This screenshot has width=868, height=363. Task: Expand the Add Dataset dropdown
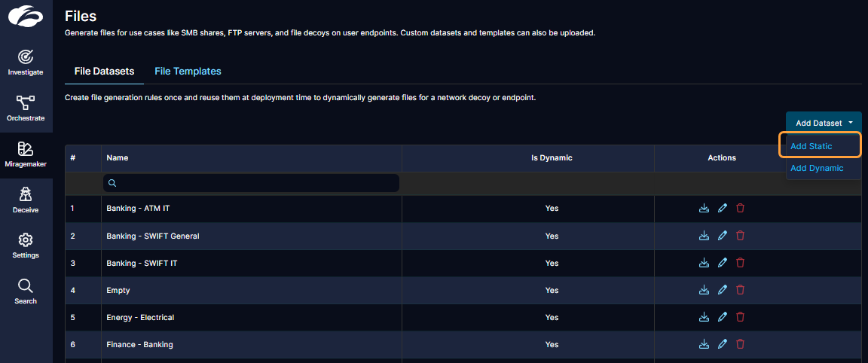tap(824, 123)
